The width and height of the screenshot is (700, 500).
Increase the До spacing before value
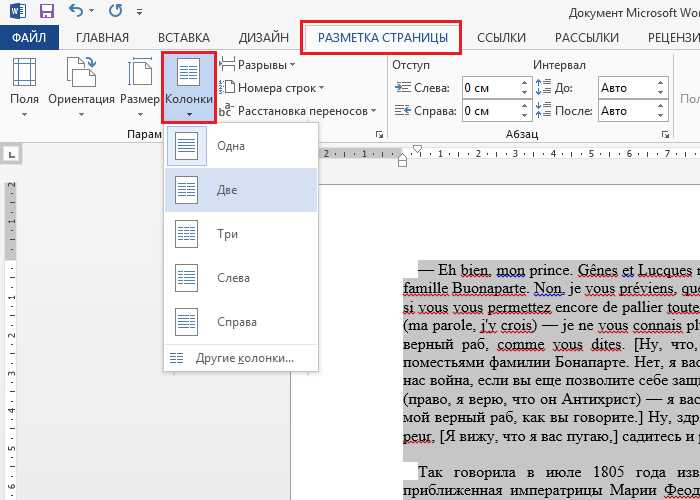click(x=661, y=83)
